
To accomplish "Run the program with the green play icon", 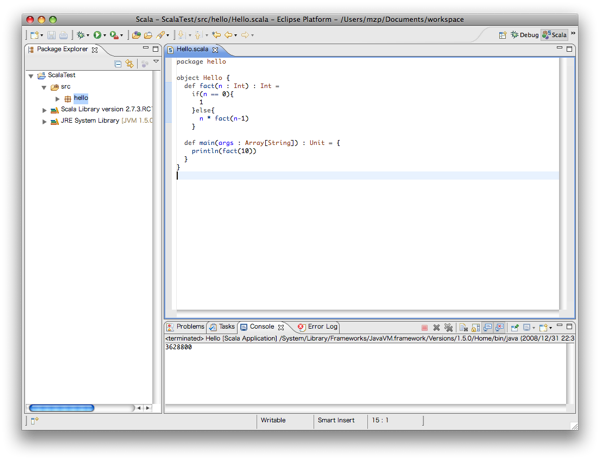I will click(x=97, y=35).
